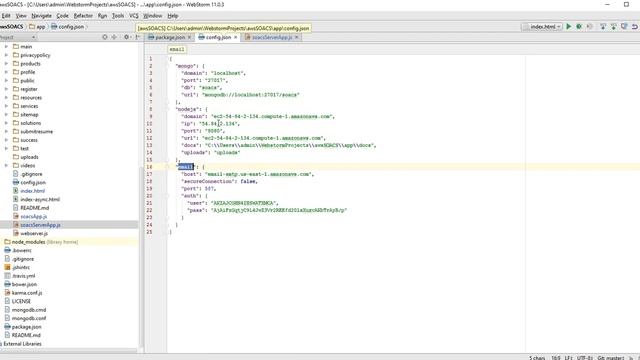Open the Navigate menu

pyautogui.click(x=41, y=16)
